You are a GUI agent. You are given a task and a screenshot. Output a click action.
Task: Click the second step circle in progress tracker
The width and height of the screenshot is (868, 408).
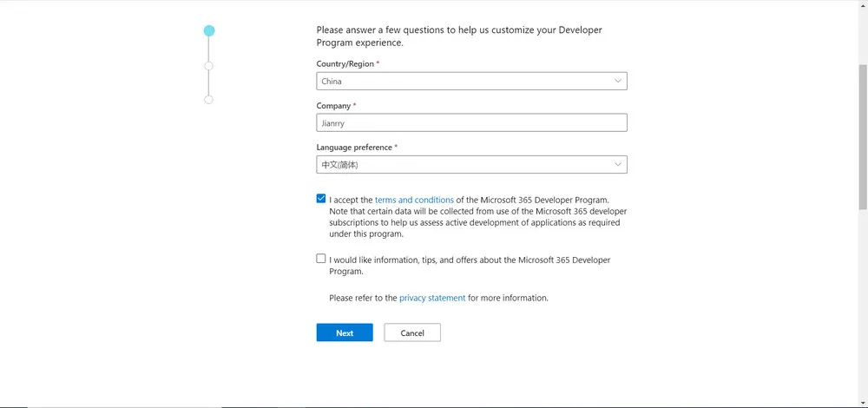click(x=208, y=65)
